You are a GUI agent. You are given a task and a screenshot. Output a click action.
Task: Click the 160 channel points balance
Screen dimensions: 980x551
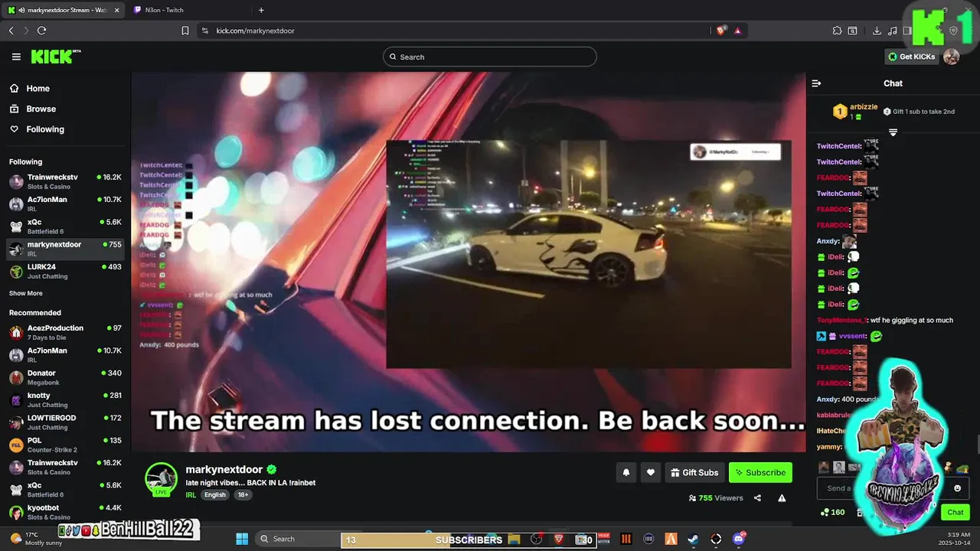pyautogui.click(x=833, y=512)
